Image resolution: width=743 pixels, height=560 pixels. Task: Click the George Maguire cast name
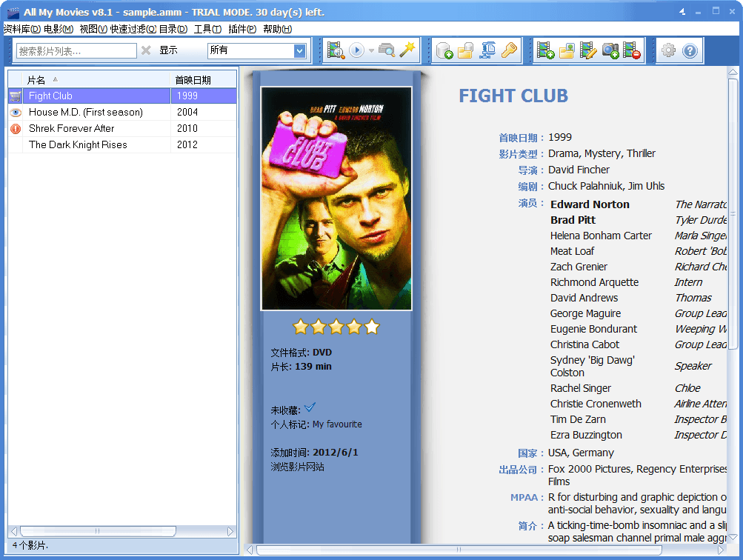(585, 313)
